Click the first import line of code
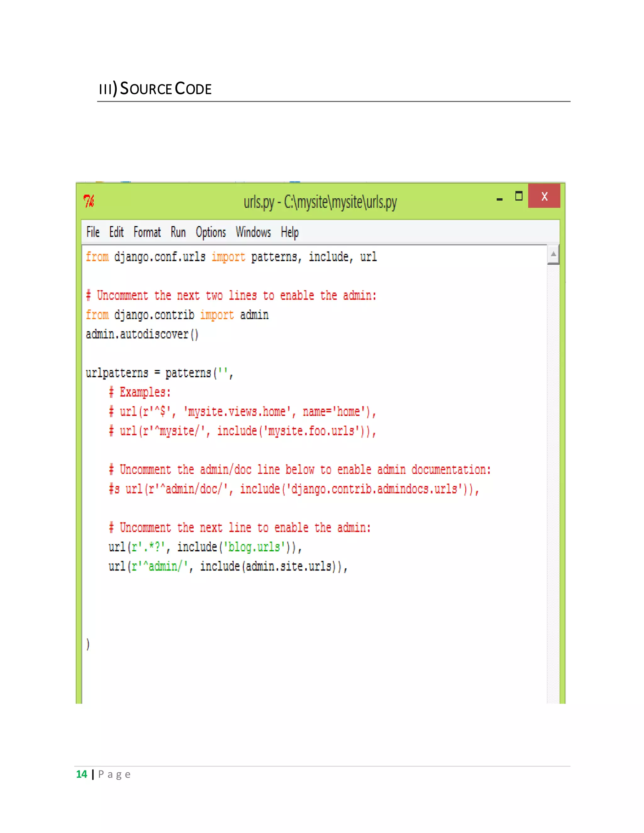This screenshot has height=833, width=644. (x=231, y=257)
